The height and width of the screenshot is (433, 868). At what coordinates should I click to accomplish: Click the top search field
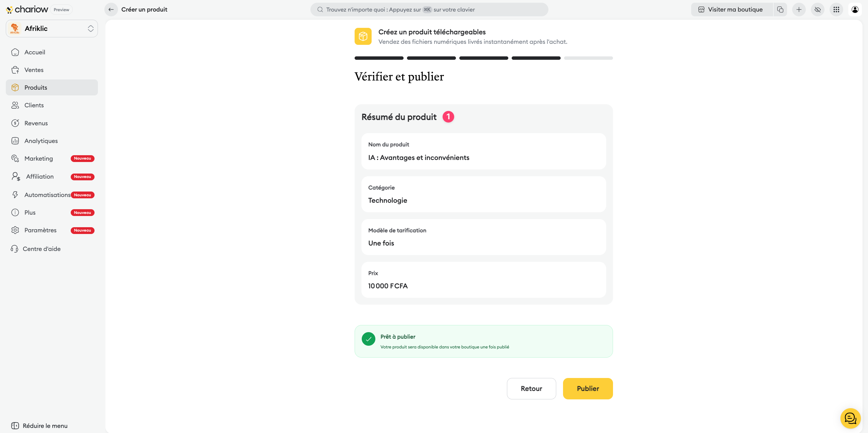(x=429, y=10)
